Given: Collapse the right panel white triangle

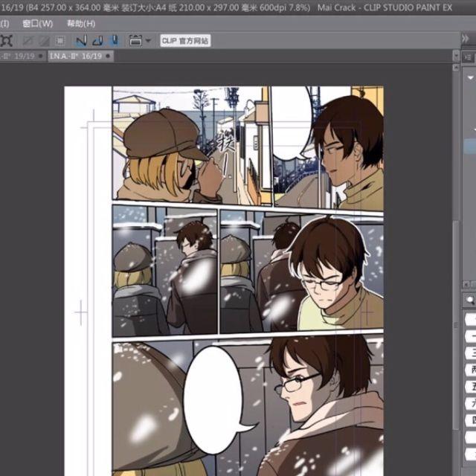Looking at the screenshot, I should (471, 78).
